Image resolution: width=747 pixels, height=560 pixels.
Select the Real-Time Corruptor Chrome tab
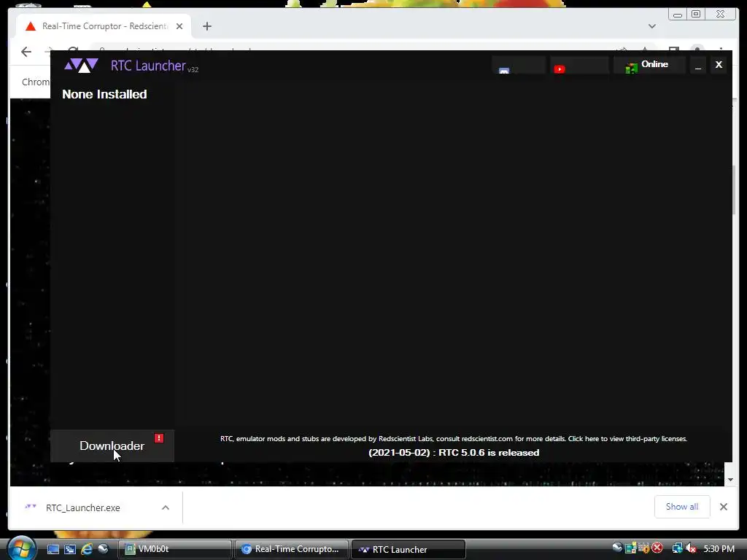[x=104, y=26]
